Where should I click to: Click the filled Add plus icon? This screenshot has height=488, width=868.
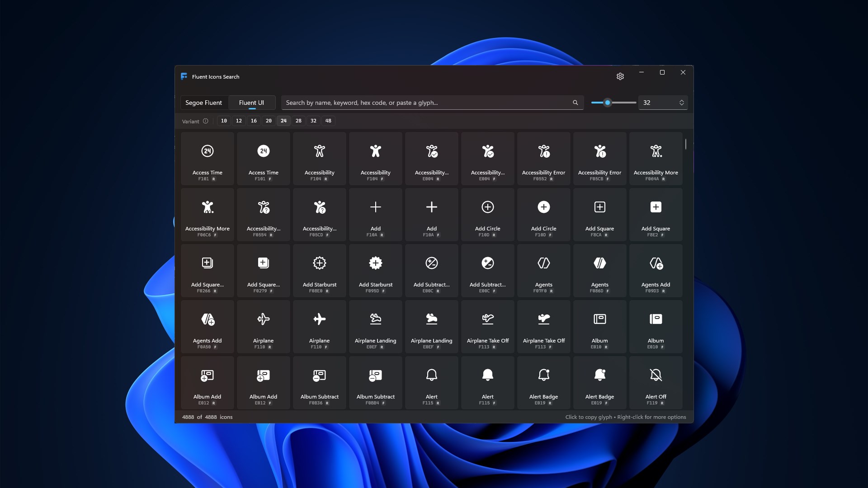(432, 215)
